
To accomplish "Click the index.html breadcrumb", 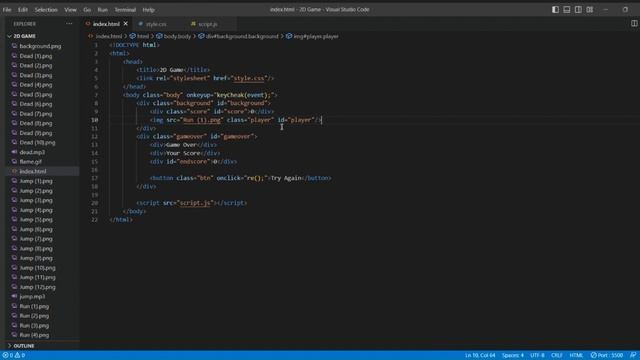I will 109,36.
